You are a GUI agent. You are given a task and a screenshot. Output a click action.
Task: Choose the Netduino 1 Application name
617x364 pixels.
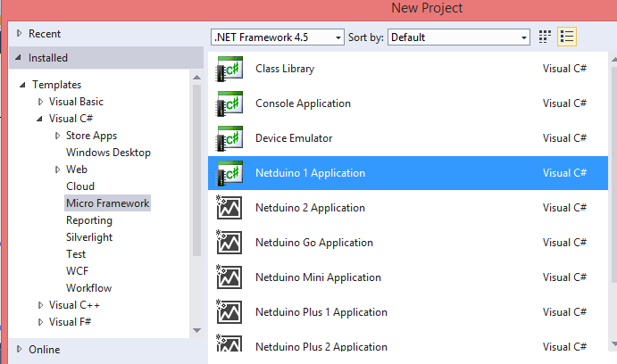310,173
